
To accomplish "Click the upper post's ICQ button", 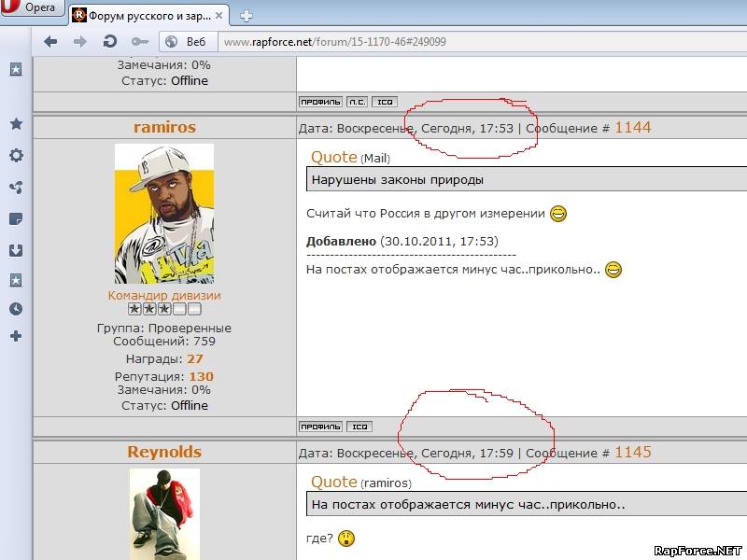I will [385, 102].
